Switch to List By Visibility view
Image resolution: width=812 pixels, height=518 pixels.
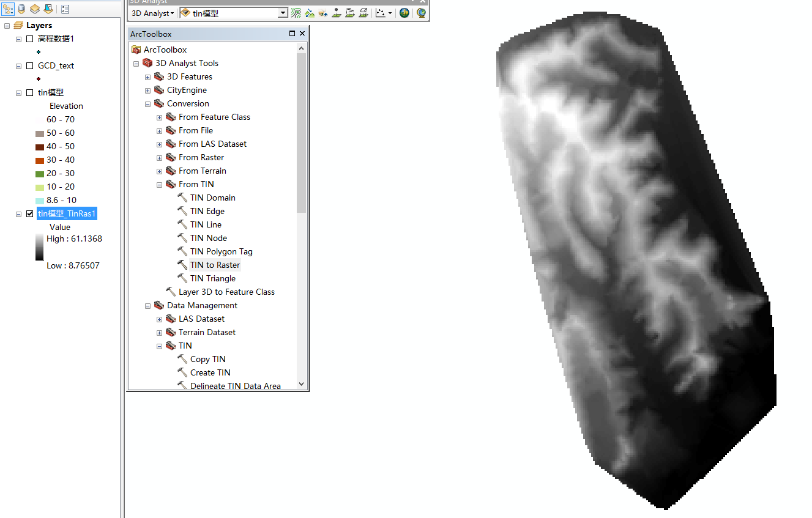pos(35,9)
